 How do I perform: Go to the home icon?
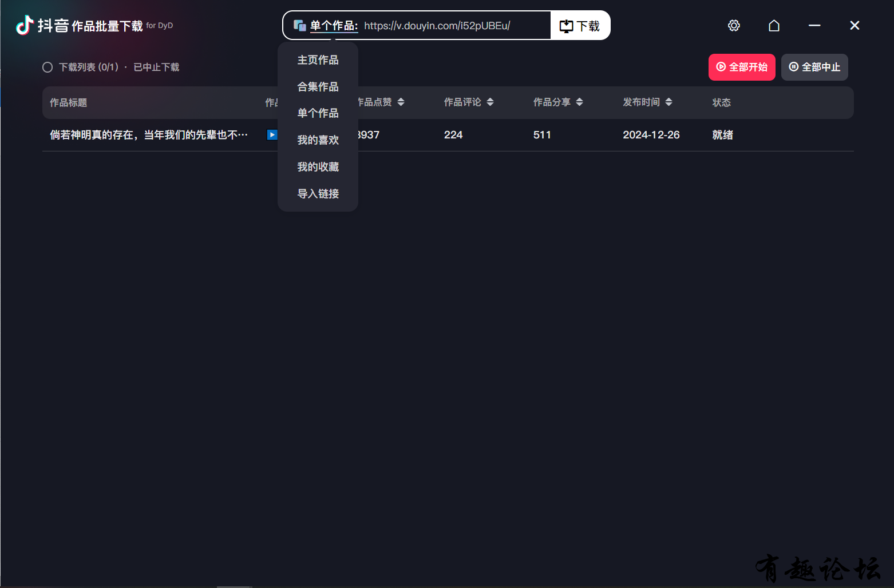coord(774,25)
